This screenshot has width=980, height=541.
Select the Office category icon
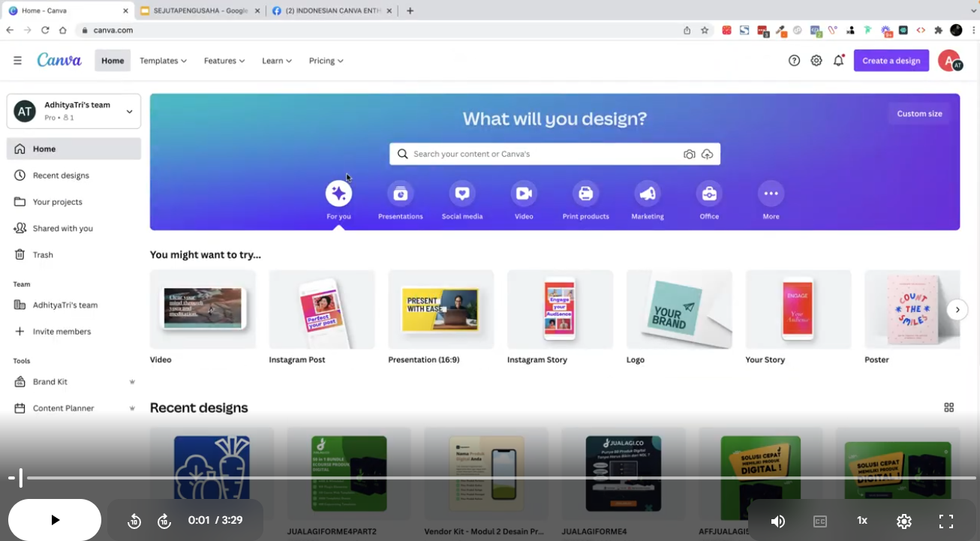[x=709, y=194]
